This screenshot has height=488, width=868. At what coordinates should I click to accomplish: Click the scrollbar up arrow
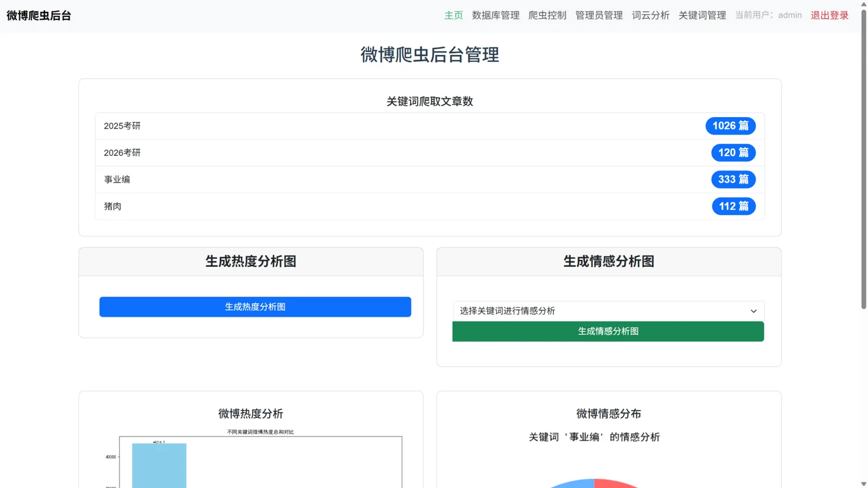(864, 4)
